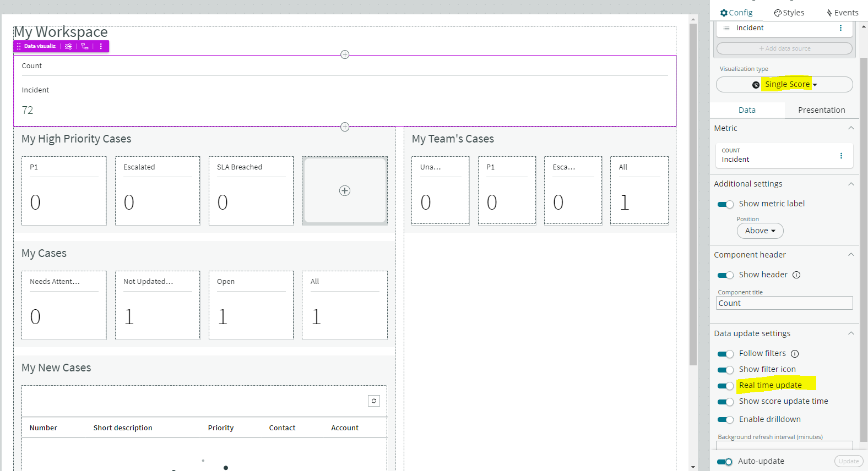
Task: Open the three-dot menu on the purple toolbar
Action: (x=101, y=47)
